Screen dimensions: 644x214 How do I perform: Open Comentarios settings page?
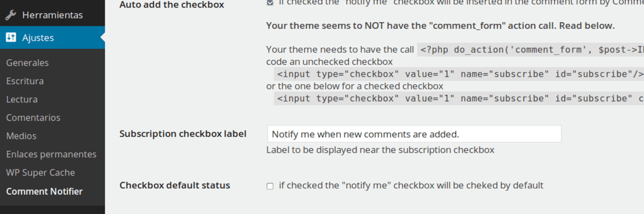[33, 118]
